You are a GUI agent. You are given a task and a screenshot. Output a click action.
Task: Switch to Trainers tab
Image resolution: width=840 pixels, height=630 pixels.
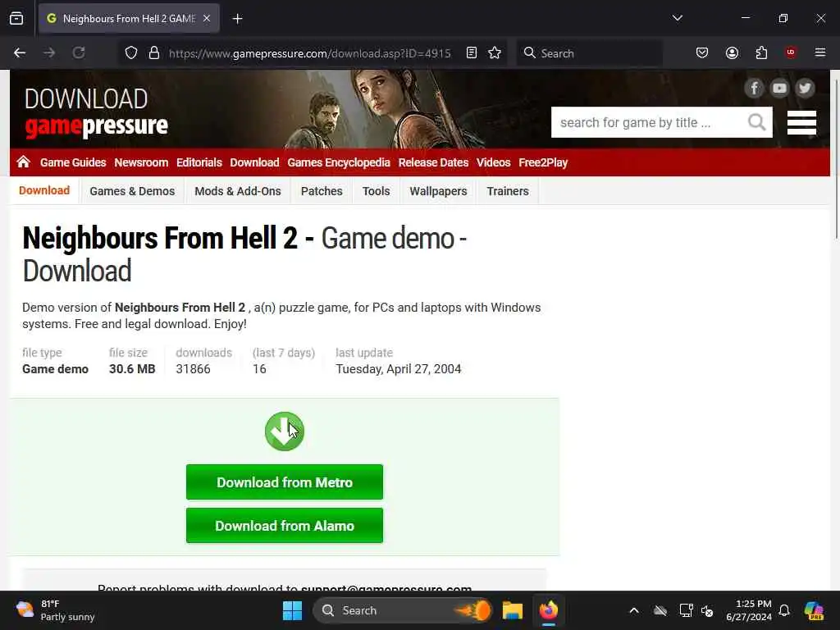click(508, 191)
